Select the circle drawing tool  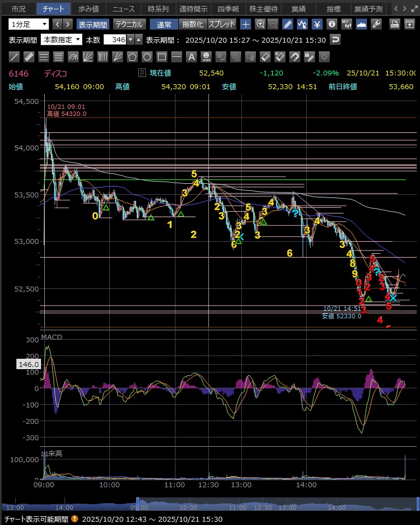147,56
